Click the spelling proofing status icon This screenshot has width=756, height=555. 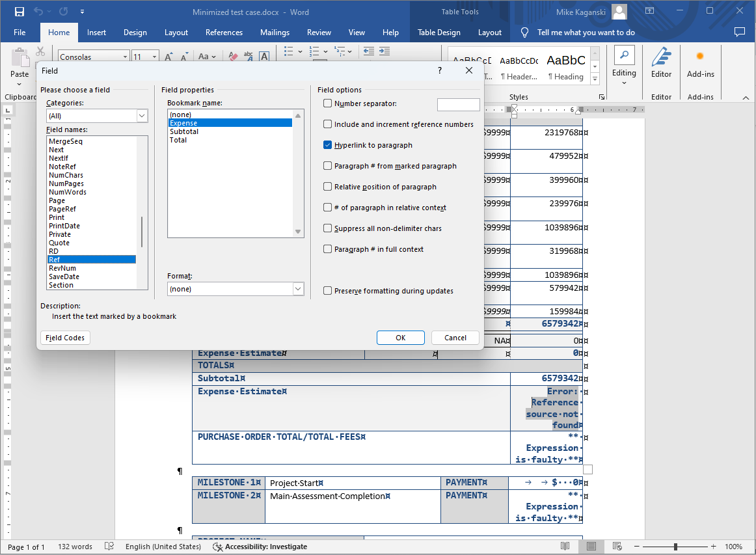point(109,547)
